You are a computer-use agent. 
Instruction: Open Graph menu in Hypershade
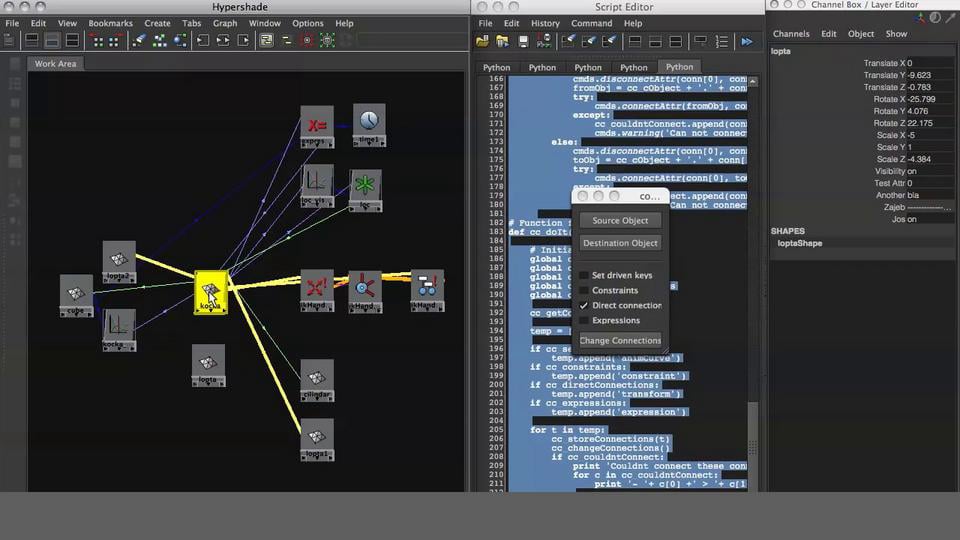[x=225, y=23]
